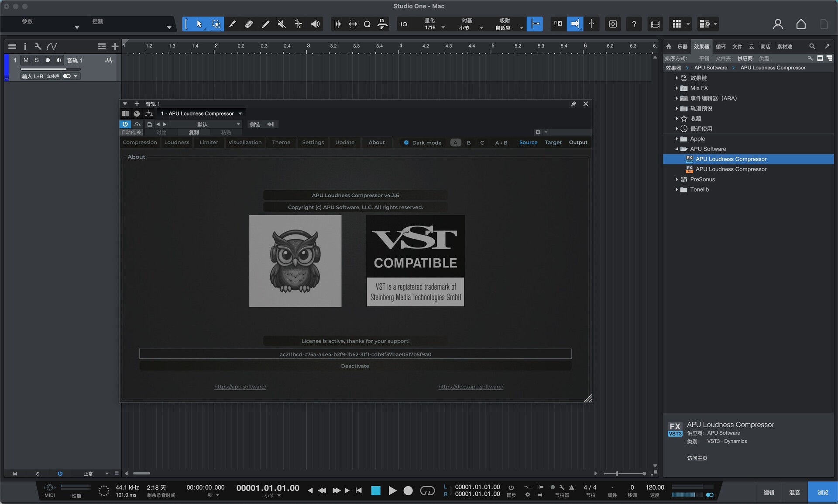This screenshot has height=504, width=838.
Task: Toggle snap to grid button
Action: pyautogui.click(x=535, y=24)
